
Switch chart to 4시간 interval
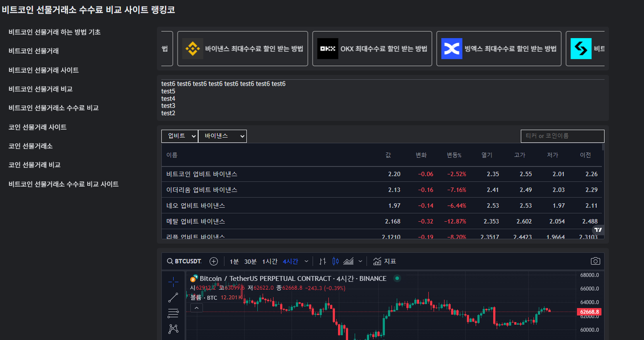coord(290,262)
